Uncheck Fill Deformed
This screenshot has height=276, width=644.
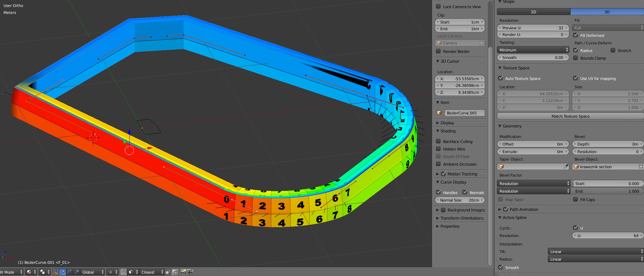coord(575,35)
